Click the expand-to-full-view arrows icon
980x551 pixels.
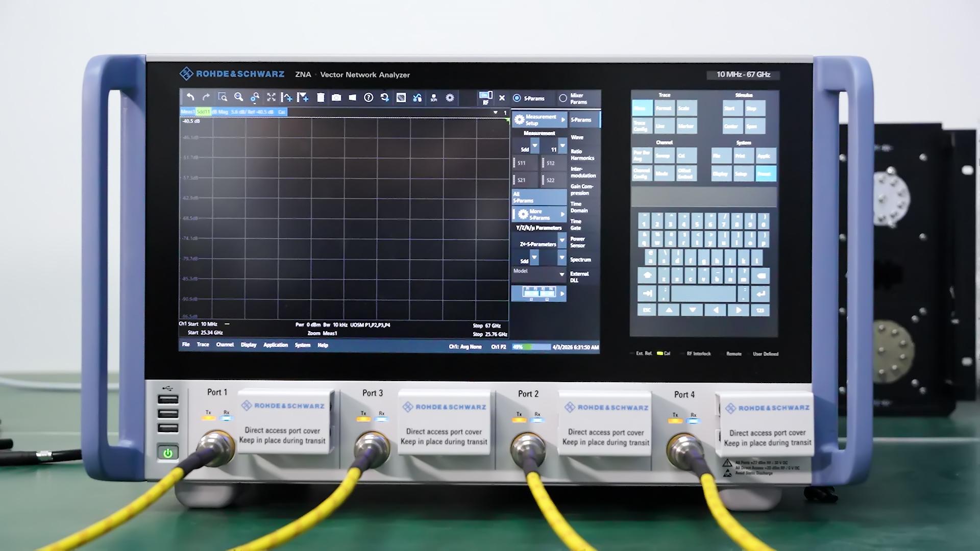click(271, 97)
